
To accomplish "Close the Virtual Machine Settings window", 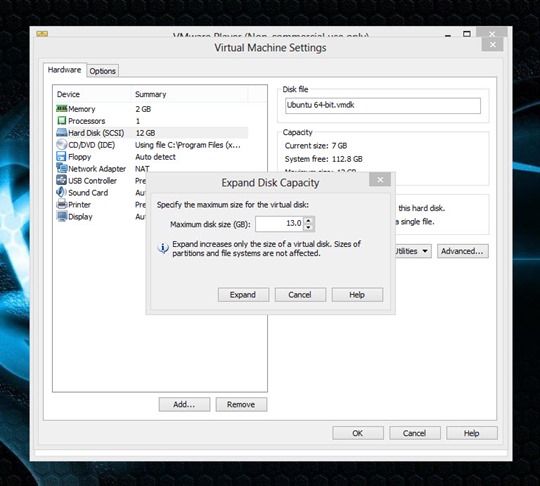I will click(492, 45).
